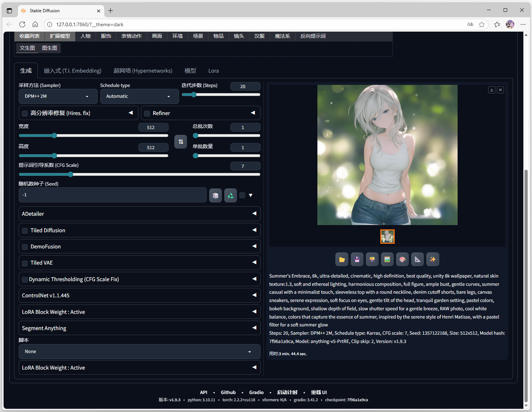Enable the Hires. fix checkbox
Screen dimensions: 532x412
tap(25, 114)
